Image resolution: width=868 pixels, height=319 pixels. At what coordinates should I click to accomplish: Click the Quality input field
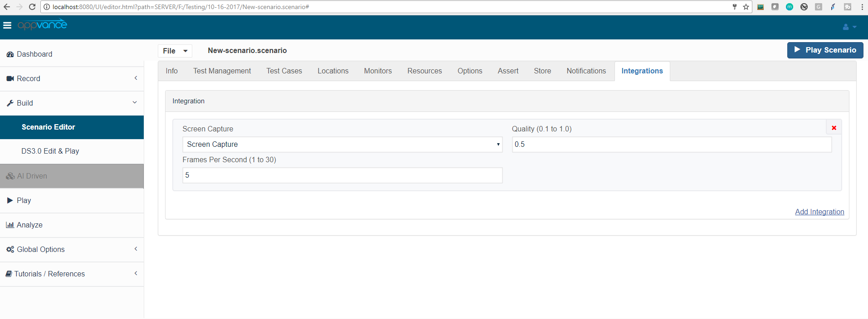[x=671, y=145]
